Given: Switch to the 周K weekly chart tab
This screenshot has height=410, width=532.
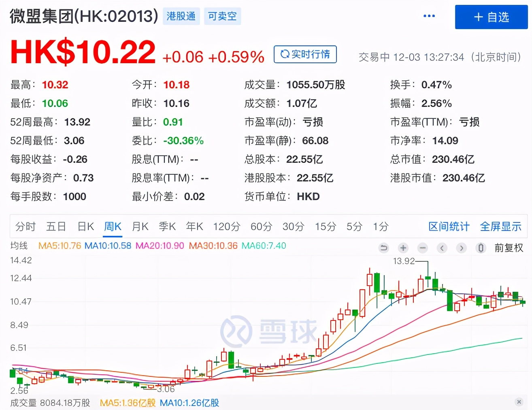Looking at the screenshot, I should pos(113,226).
